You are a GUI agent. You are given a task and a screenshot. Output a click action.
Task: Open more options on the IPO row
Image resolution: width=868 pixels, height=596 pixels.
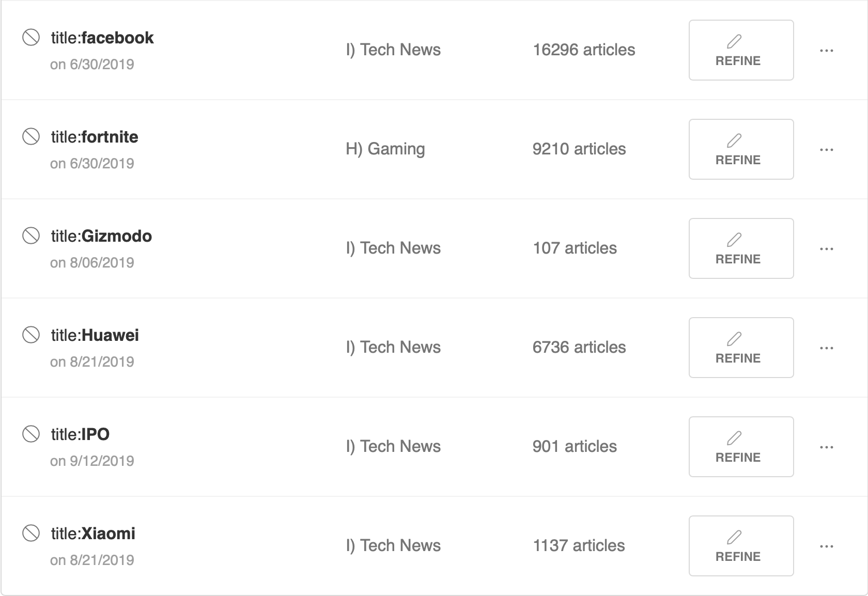coord(826,447)
